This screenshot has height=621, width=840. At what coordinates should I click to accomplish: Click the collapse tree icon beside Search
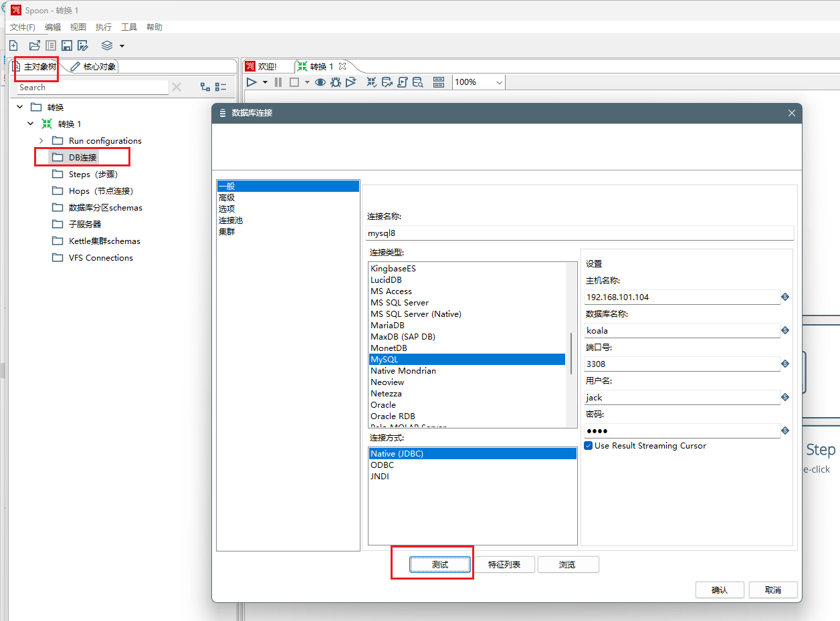[x=221, y=87]
